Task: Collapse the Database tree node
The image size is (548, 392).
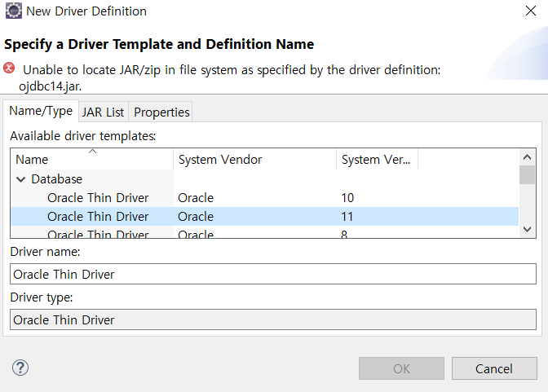Action: click(x=21, y=179)
